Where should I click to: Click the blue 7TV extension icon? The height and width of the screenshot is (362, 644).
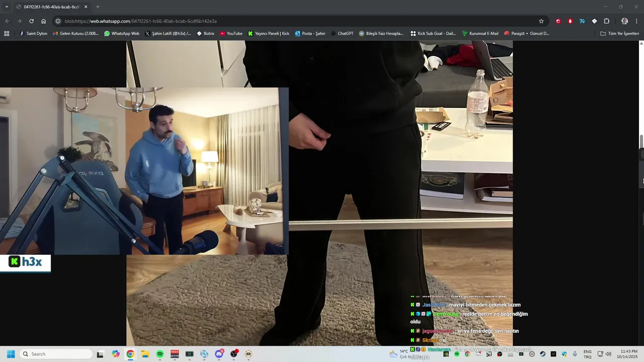point(582,21)
